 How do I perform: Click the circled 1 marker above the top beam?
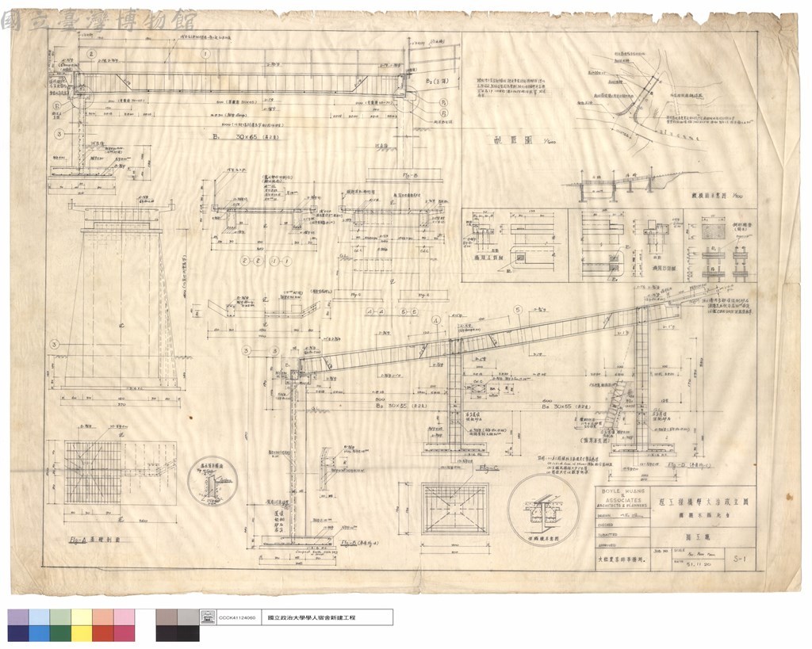pyautogui.click(x=205, y=53)
